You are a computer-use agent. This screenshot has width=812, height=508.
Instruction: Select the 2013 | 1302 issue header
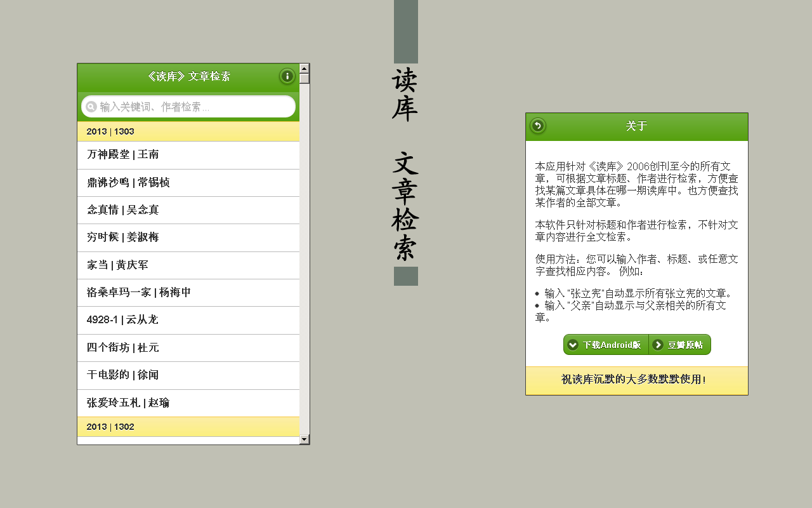click(x=188, y=427)
